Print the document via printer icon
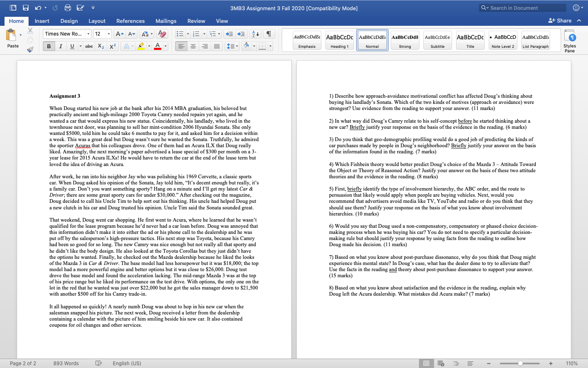 coord(68,8)
